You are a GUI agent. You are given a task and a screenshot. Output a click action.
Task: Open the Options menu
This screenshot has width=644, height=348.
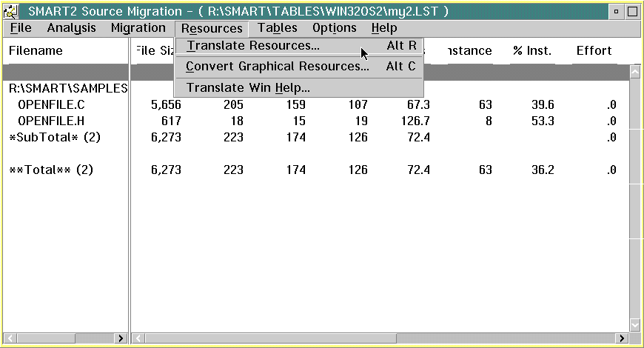pos(334,28)
